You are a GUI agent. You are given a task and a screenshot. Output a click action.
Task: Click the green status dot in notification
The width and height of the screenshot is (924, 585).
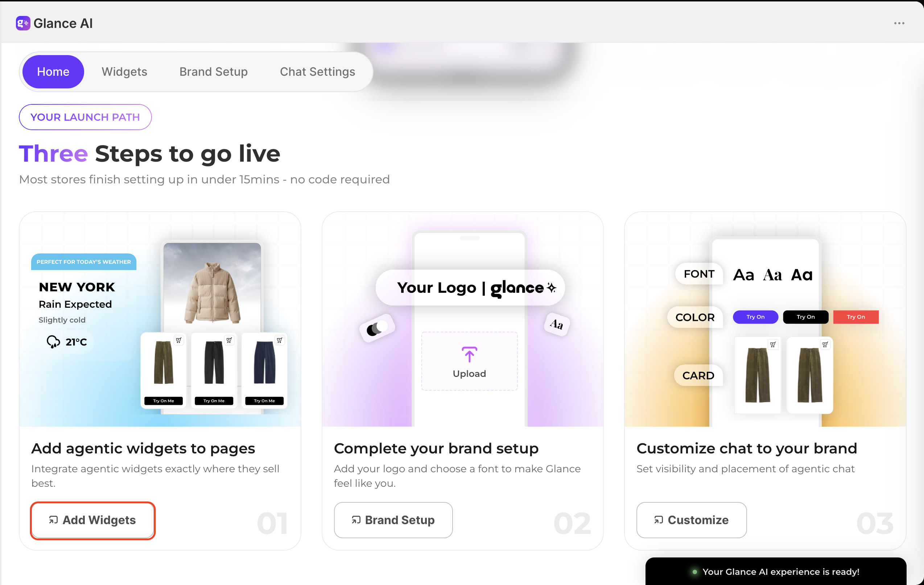tap(694, 572)
